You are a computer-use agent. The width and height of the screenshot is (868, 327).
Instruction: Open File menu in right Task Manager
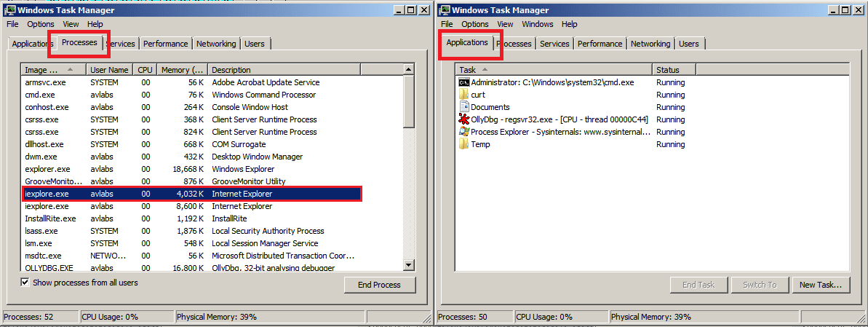(447, 24)
